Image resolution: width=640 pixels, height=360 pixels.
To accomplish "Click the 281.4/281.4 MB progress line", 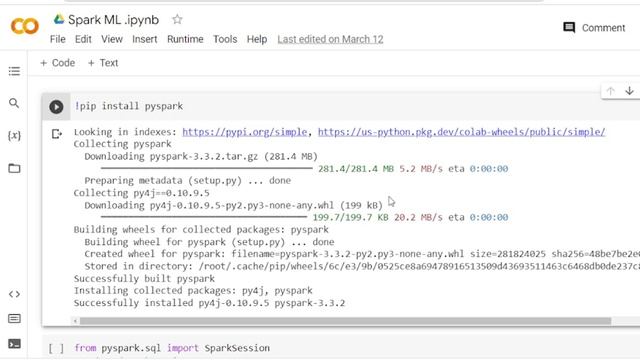I will click(x=304, y=169).
